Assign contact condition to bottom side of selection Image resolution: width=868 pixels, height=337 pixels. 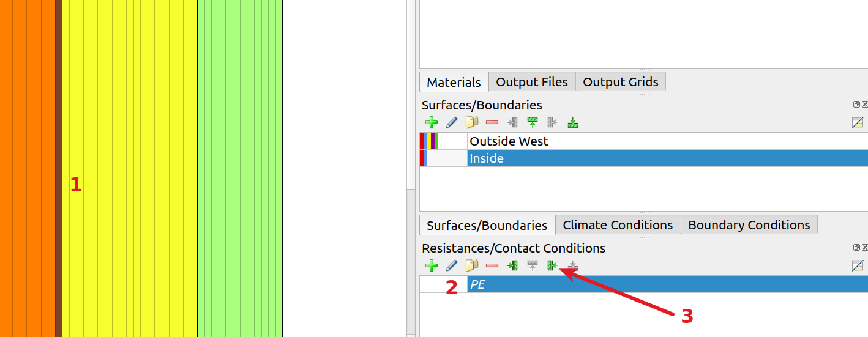573,265
